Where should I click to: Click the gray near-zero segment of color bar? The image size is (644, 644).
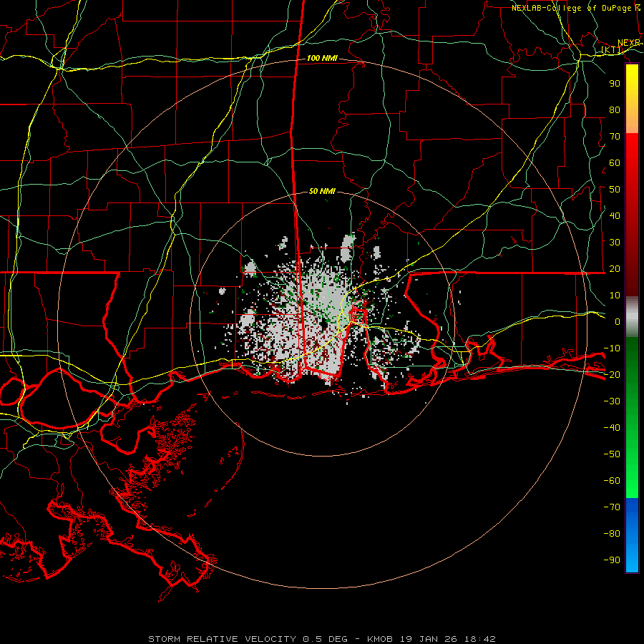point(632,317)
